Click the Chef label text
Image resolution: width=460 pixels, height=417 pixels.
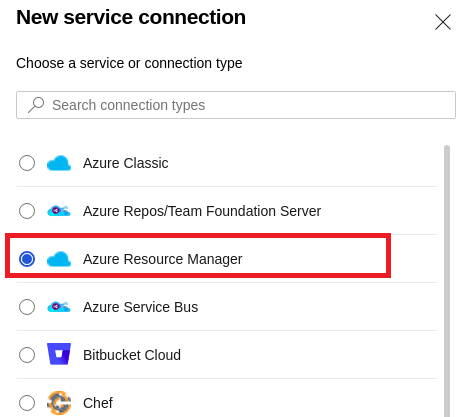pyautogui.click(x=98, y=403)
